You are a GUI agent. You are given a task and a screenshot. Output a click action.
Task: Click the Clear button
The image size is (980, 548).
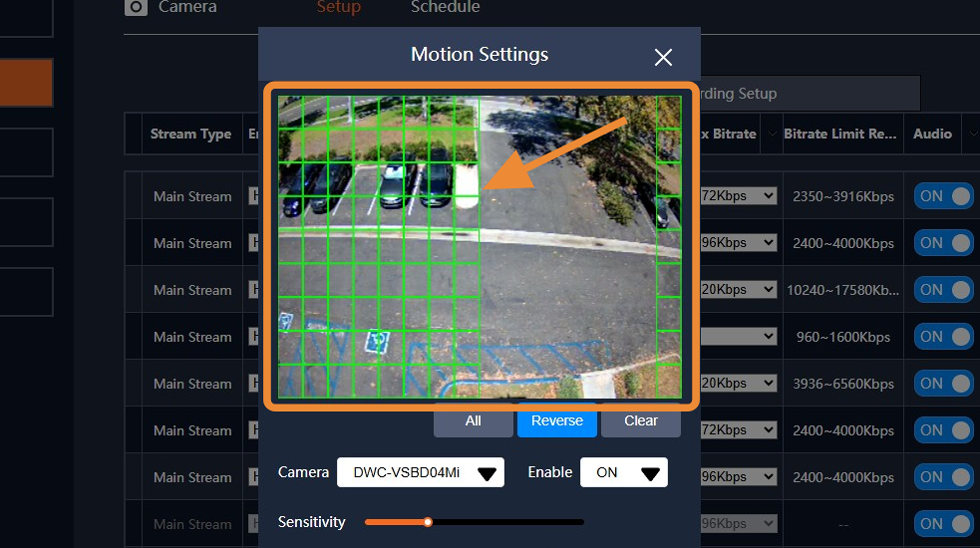[x=641, y=421]
